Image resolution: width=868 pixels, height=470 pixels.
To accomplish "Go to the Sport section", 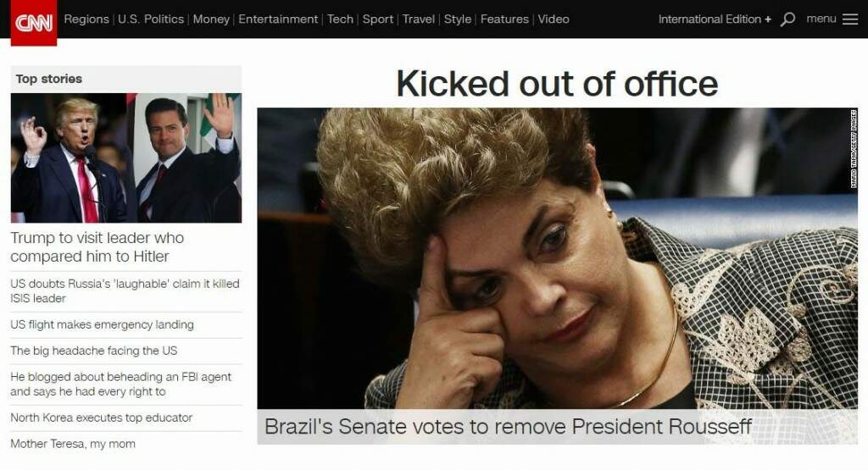I will point(377,19).
